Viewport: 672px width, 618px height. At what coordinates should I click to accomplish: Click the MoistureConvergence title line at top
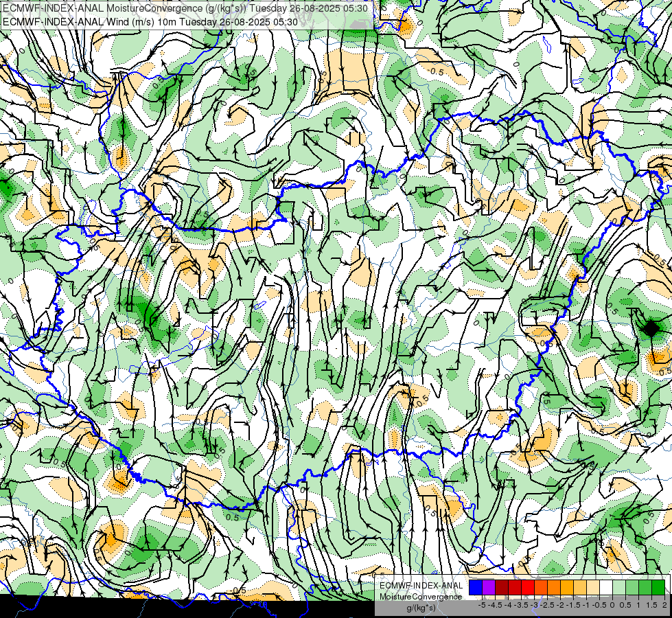[x=185, y=8]
